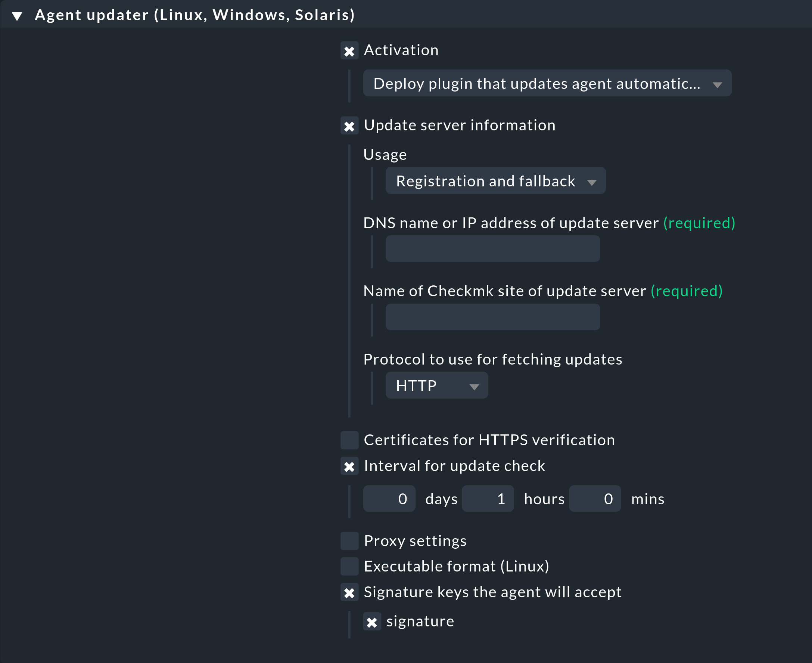Enable Executable format (Linux) checkbox

pos(349,566)
